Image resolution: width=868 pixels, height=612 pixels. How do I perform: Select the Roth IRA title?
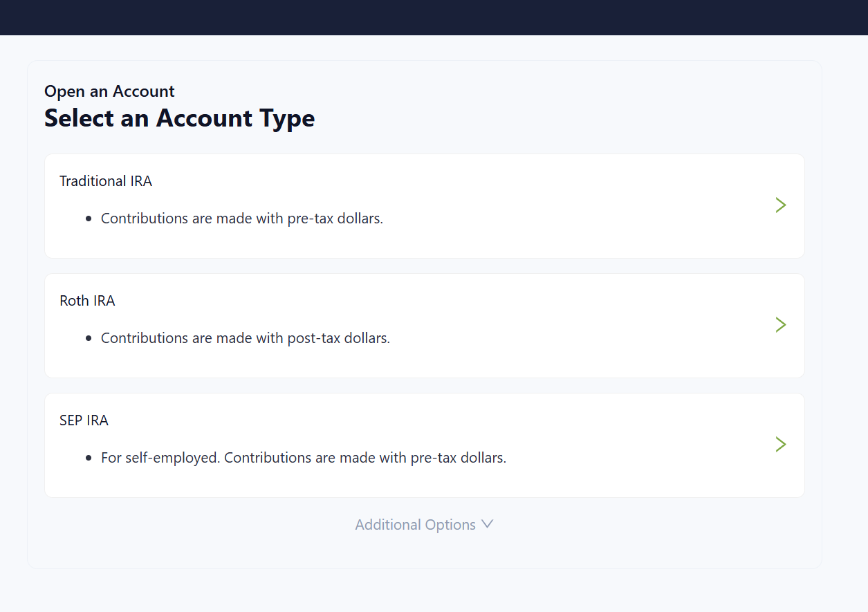tap(87, 301)
